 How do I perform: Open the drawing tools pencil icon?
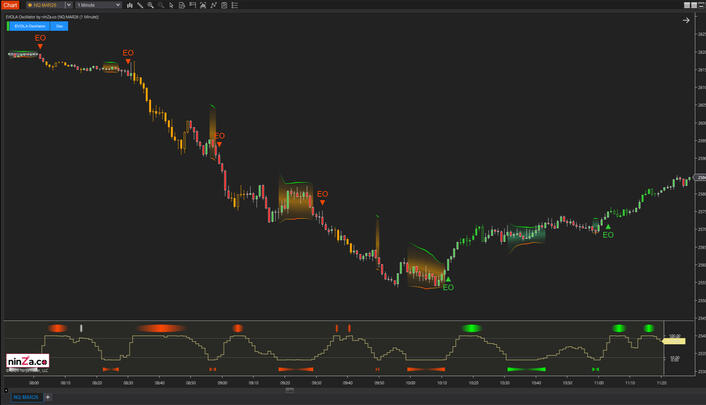[140, 5]
